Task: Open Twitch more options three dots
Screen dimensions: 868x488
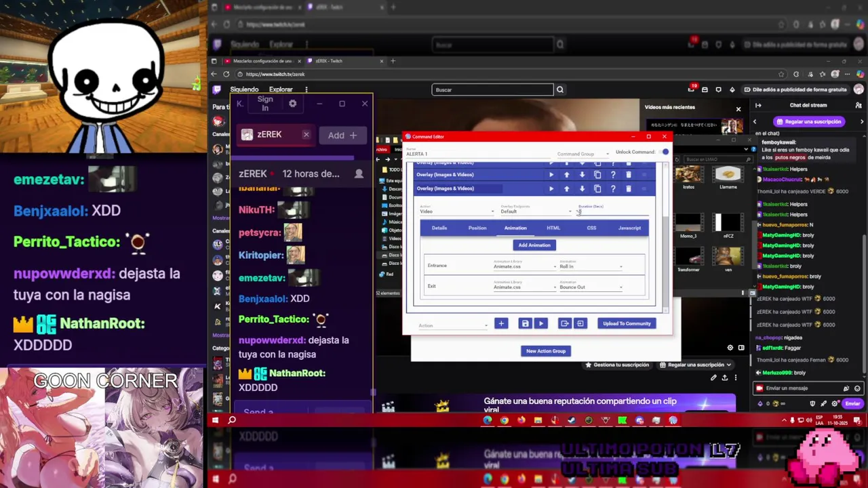Action: click(x=307, y=89)
